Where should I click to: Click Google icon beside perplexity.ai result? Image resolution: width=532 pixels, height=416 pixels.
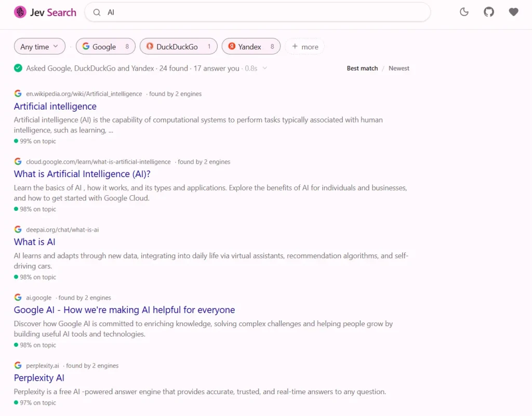coord(18,366)
